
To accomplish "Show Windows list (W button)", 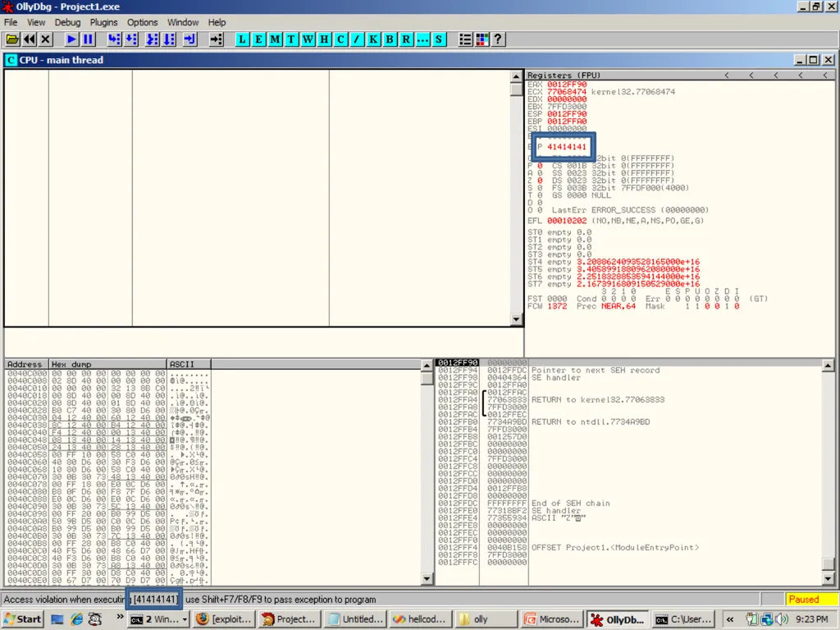I will click(x=308, y=39).
